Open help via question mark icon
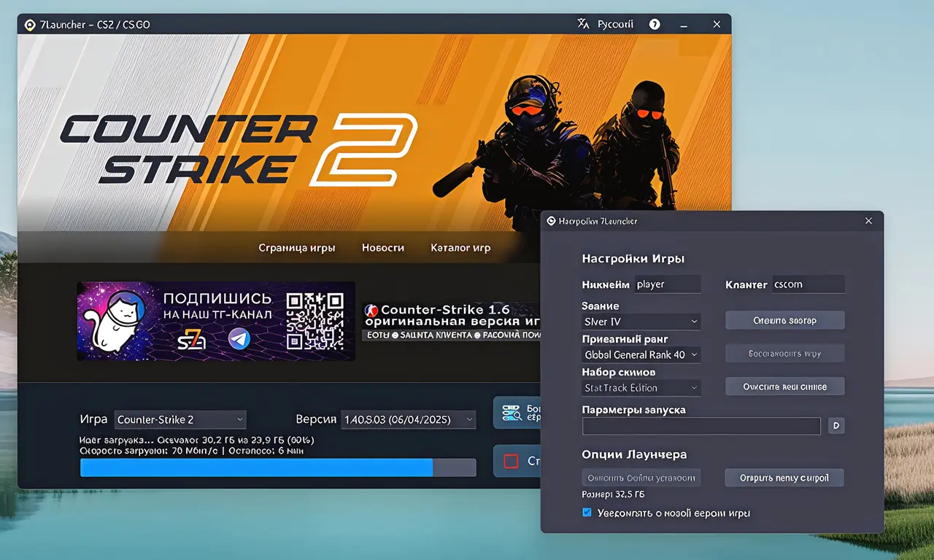 pos(655,24)
